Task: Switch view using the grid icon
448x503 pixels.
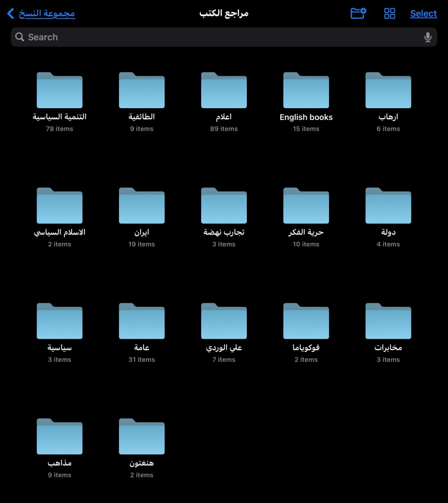Action: pyautogui.click(x=389, y=13)
